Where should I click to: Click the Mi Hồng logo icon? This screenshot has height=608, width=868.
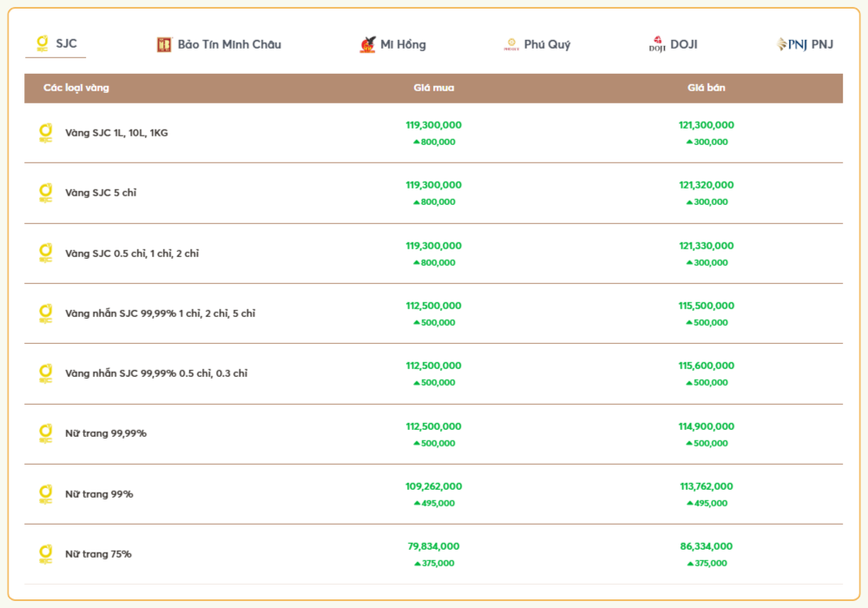(x=368, y=44)
